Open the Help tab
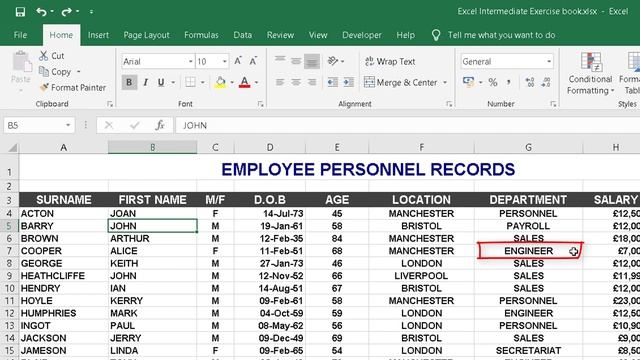The width and height of the screenshot is (640, 360). 405,35
